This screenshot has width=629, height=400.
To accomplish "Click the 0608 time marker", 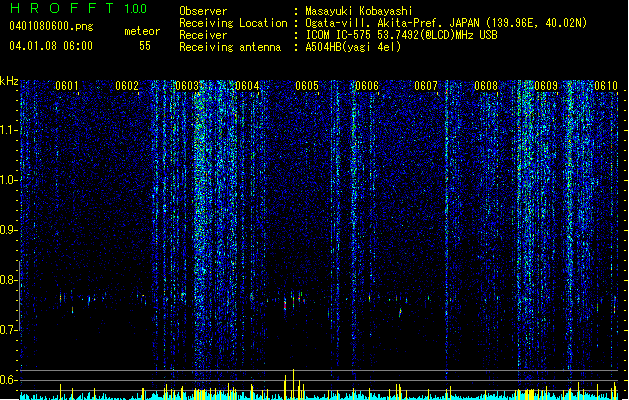I will [486, 85].
